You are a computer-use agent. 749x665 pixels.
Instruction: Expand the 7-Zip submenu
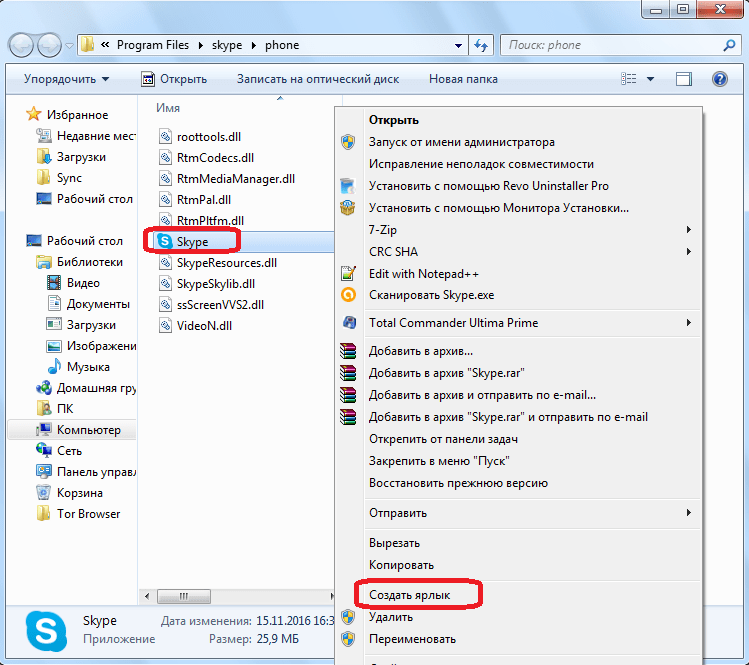(689, 230)
